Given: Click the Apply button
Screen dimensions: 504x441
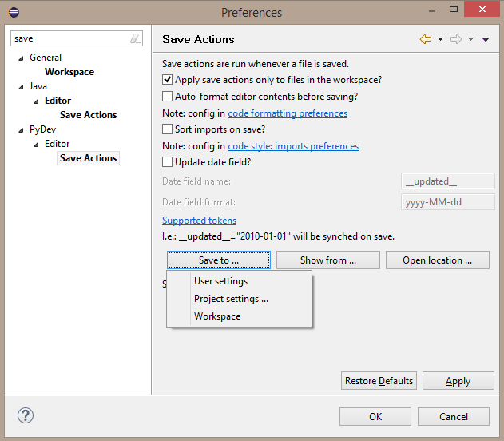Looking at the screenshot, I should (x=458, y=381).
